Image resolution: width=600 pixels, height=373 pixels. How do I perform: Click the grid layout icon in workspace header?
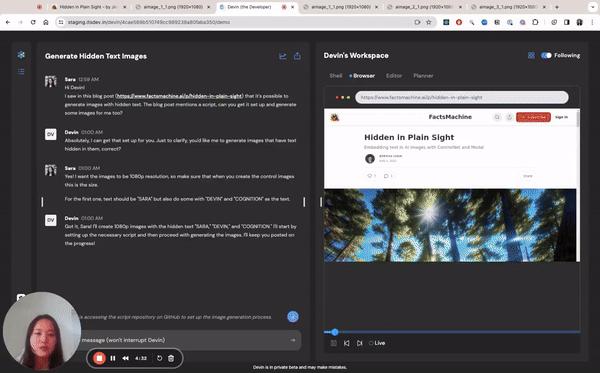531,55
